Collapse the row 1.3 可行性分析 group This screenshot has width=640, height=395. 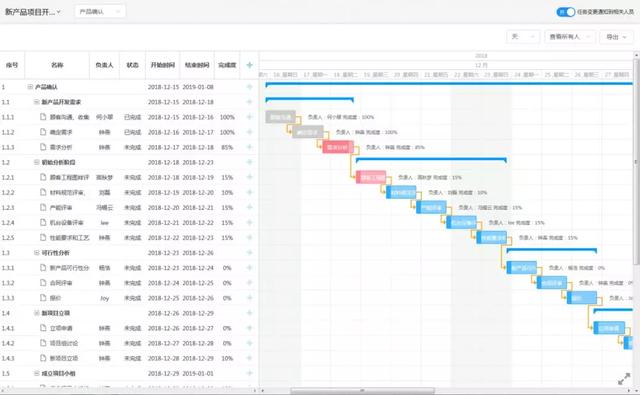37,253
